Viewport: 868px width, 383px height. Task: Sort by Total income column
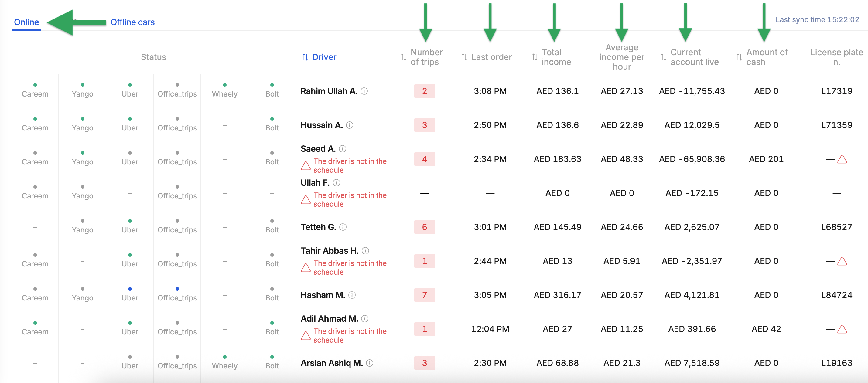(551, 57)
